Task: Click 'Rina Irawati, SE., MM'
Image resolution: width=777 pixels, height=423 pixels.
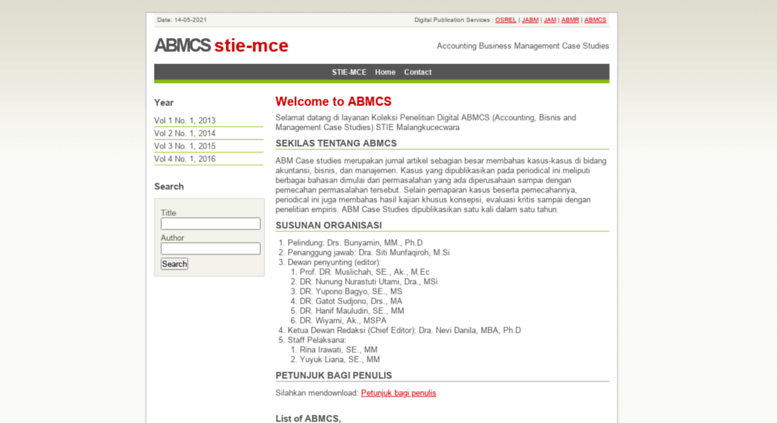Action: (338, 350)
